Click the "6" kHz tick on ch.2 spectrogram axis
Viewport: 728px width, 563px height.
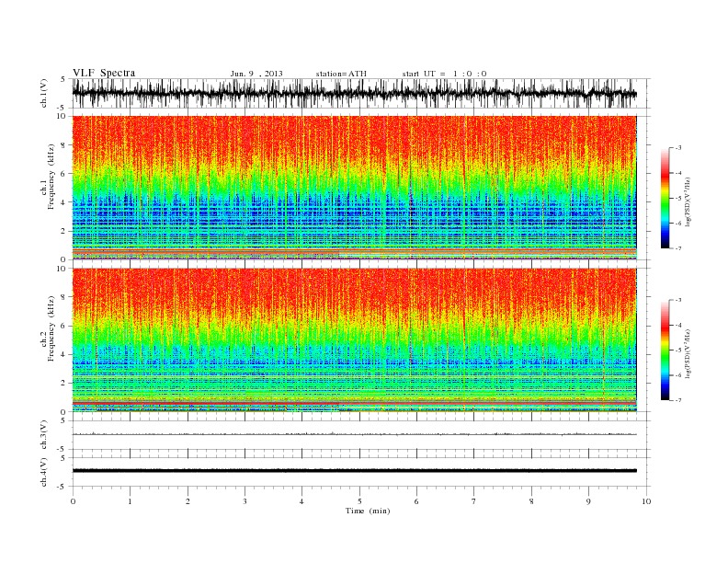(x=63, y=326)
